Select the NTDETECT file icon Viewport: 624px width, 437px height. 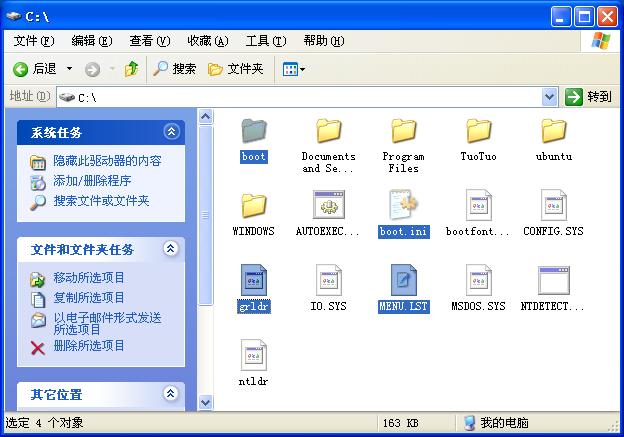coord(554,280)
